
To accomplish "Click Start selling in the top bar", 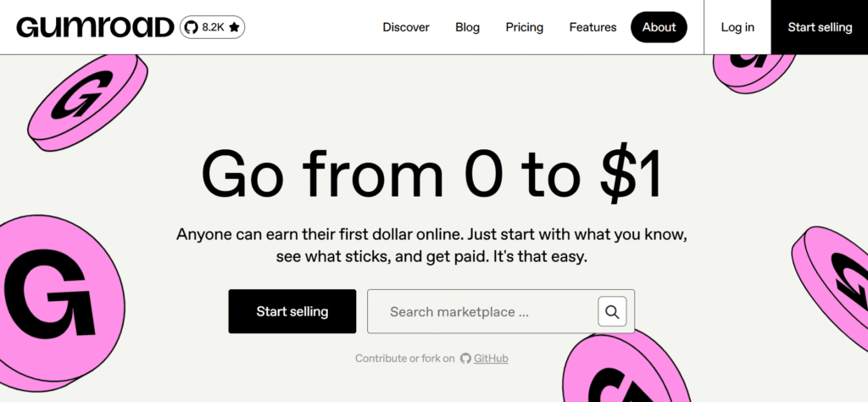I will [x=820, y=27].
